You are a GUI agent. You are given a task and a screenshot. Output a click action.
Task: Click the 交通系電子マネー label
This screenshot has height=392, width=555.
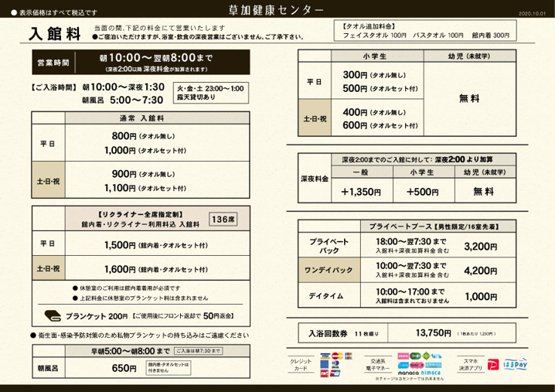pos(378,365)
